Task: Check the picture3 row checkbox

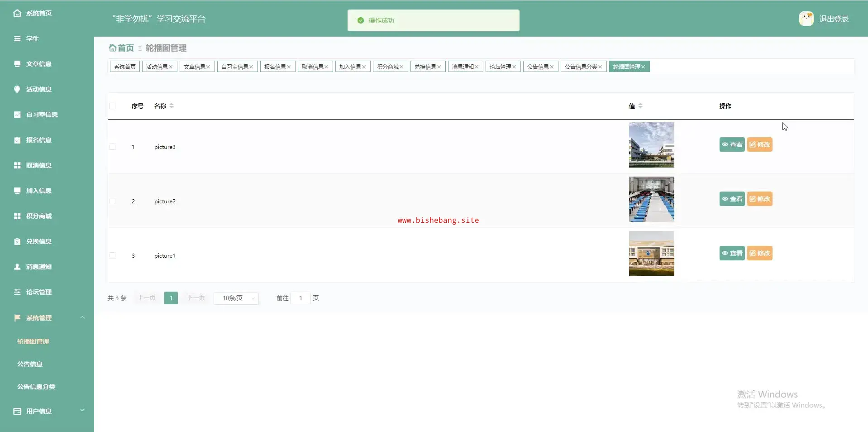Action: pos(112,147)
